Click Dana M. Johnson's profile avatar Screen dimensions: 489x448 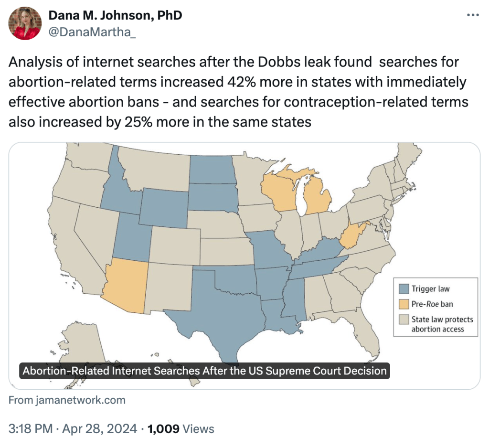25,23
